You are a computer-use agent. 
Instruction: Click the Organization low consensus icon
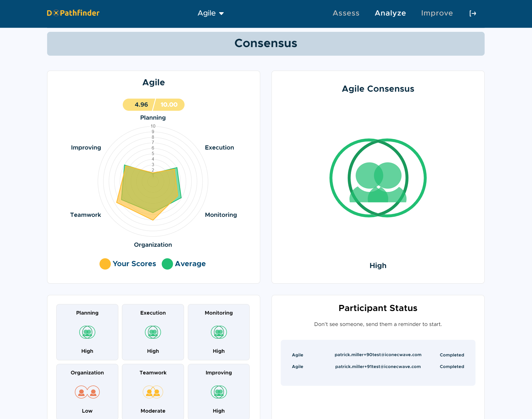pyautogui.click(x=87, y=392)
